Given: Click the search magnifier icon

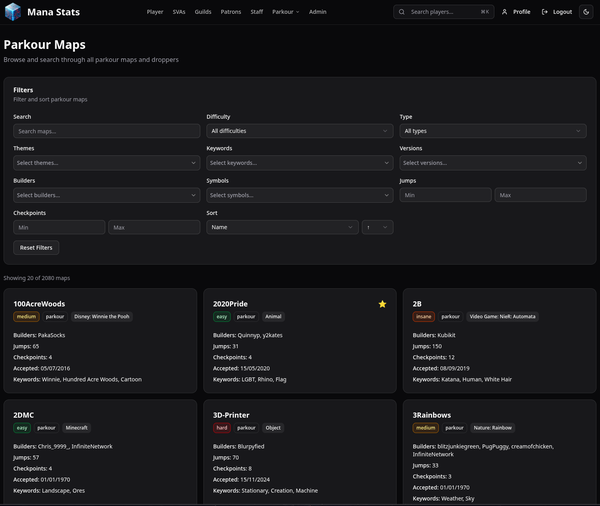Looking at the screenshot, I should coord(401,12).
